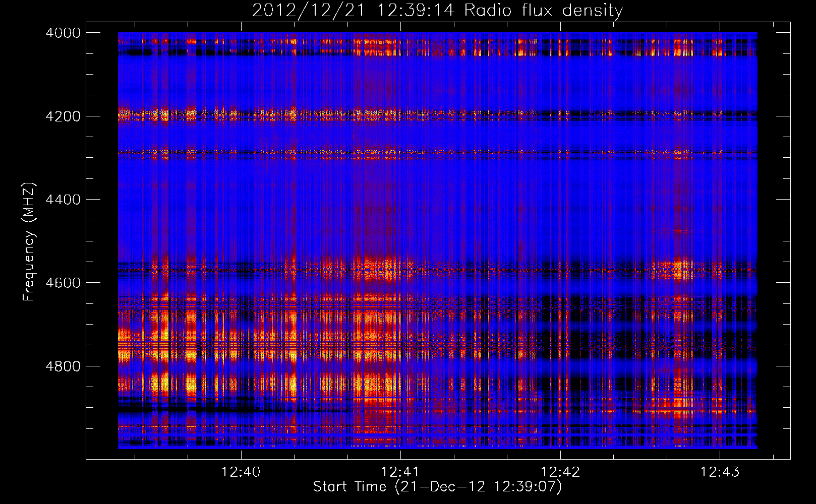Click the 12:40 time tick label
The image size is (816, 504).
pyautogui.click(x=241, y=472)
